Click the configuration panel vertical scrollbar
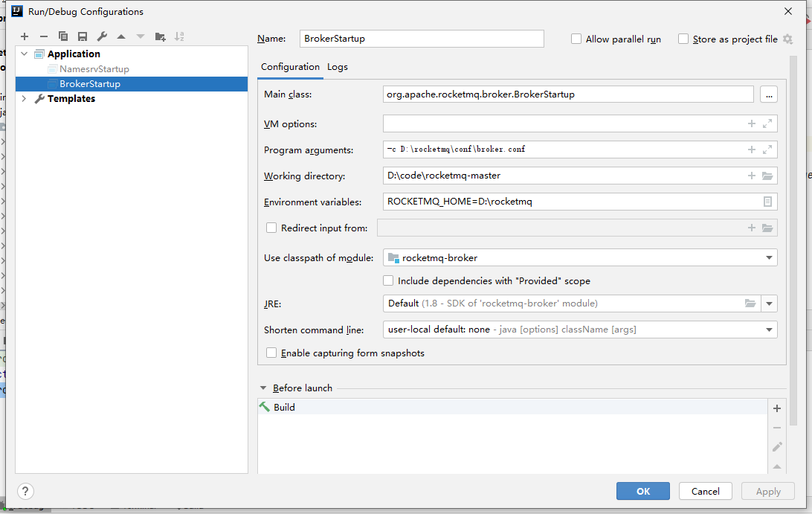The image size is (812, 514). coord(793,241)
